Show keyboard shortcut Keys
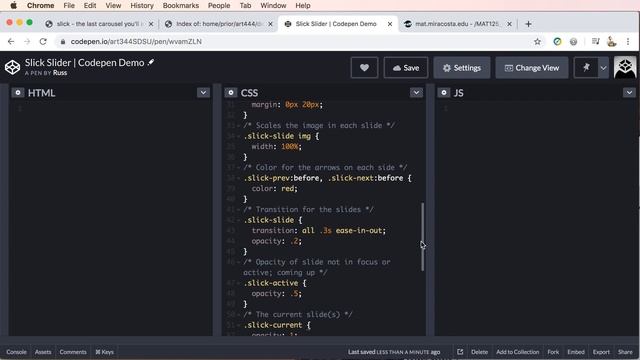The image size is (640, 360). 104,352
